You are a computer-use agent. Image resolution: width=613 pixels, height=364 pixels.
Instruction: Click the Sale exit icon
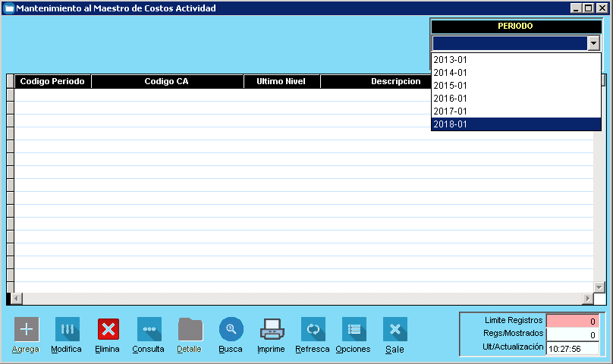(395, 329)
